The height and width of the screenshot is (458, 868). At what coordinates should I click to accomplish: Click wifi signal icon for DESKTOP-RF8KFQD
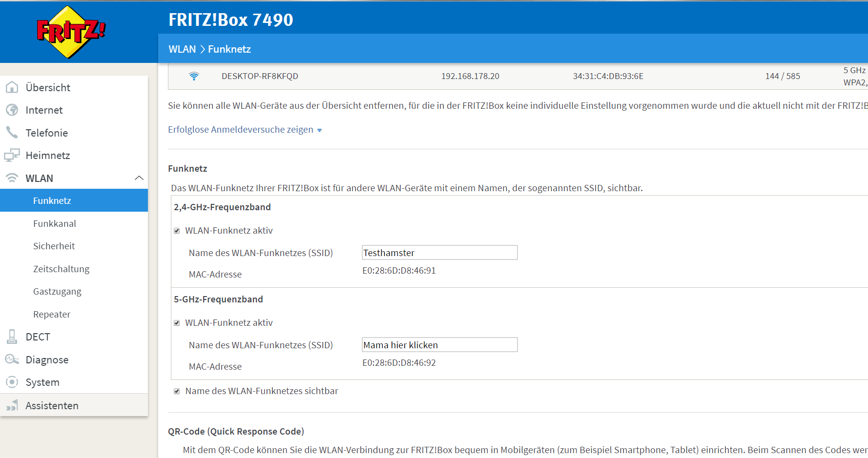tap(194, 76)
